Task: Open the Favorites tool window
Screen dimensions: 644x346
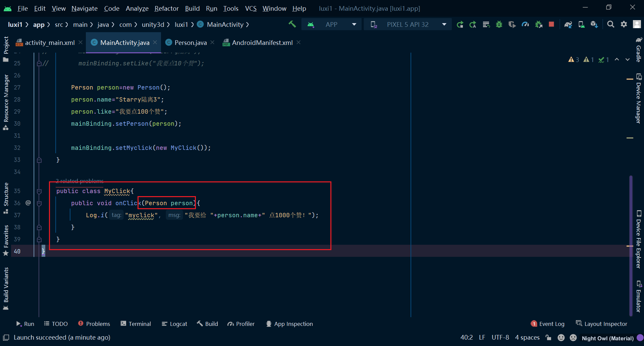Action: [x=6, y=240]
